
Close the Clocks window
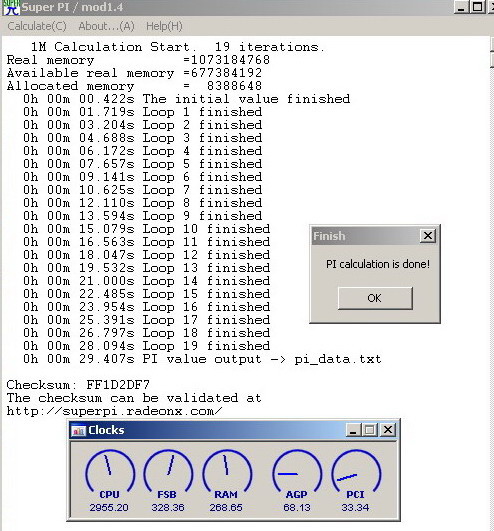(x=388, y=430)
